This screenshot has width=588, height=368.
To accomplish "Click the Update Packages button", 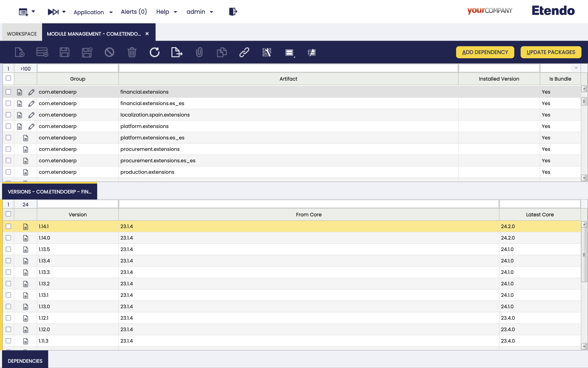I will click(x=551, y=52).
